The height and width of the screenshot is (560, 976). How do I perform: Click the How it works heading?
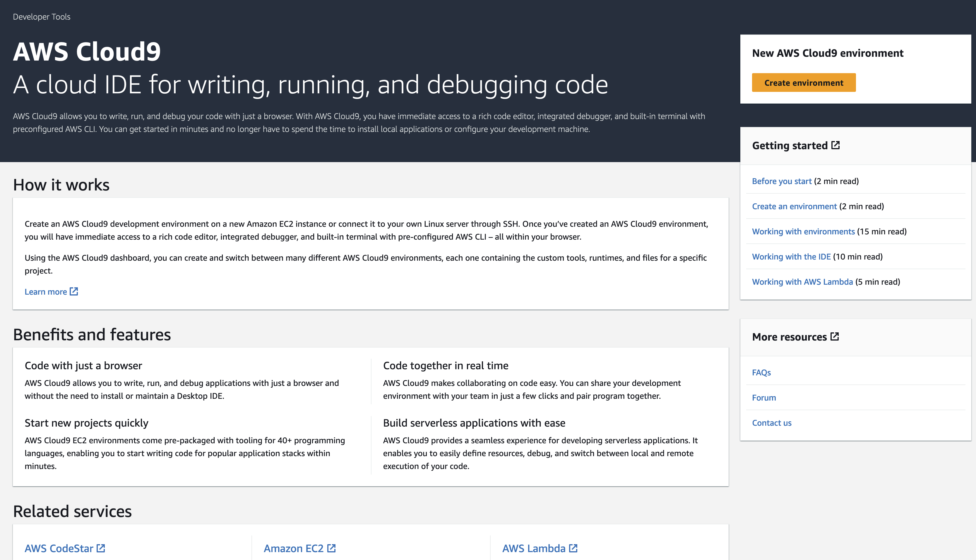[x=61, y=185]
